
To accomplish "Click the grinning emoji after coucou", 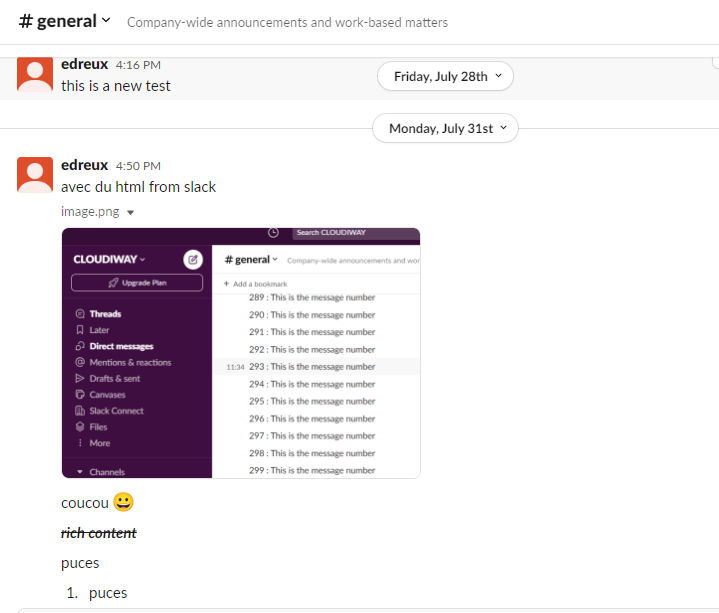I will pyautogui.click(x=123, y=502).
